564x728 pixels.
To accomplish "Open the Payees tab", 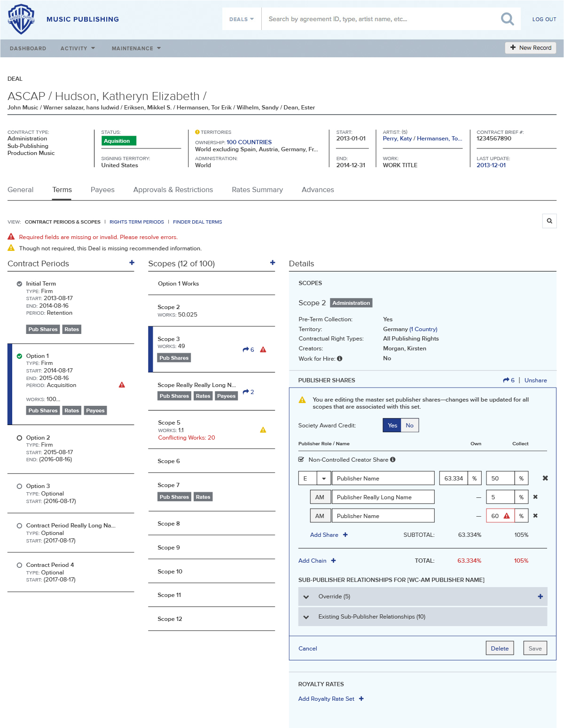I will (x=102, y=190).
